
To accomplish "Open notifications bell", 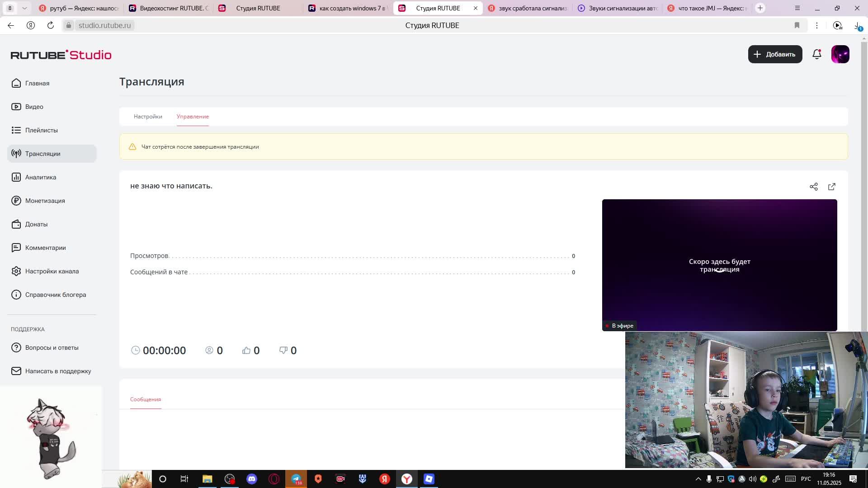I will pyautogui.click(x=817, y=54).
